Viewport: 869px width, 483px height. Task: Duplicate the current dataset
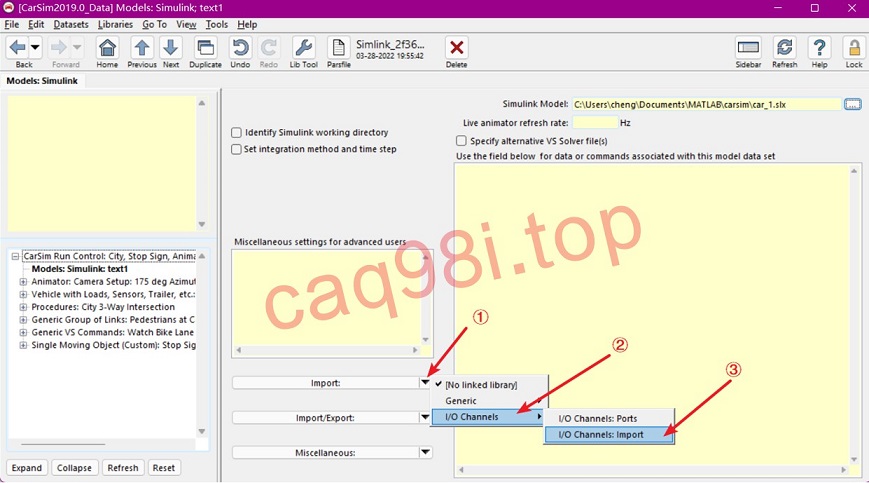(206, 48)
